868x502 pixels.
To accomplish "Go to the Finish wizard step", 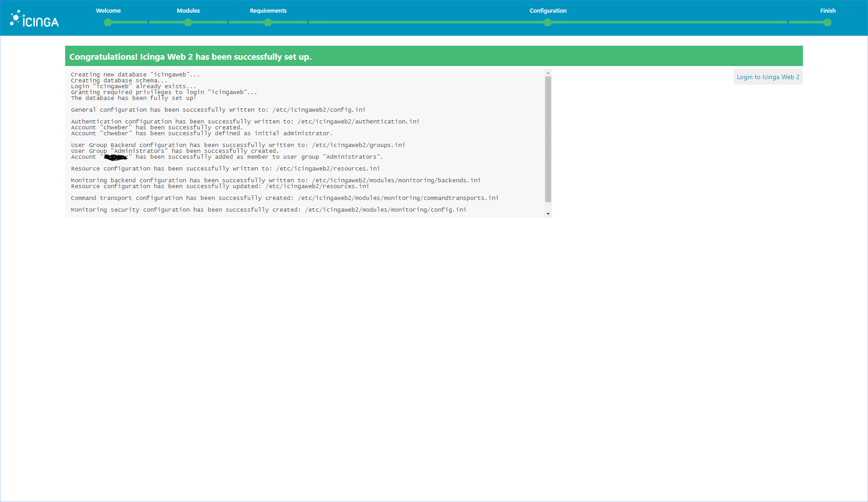I will coord(828,10).
